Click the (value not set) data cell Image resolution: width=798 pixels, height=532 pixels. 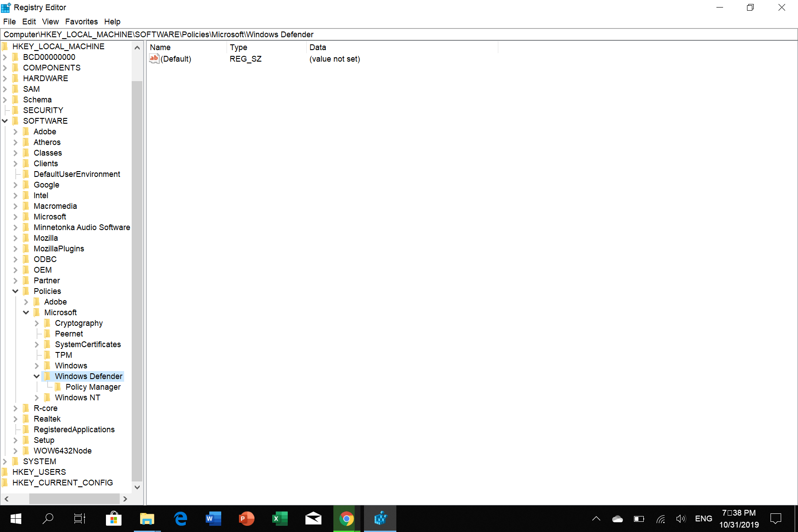pyautogui.click(x=335, y=59)
